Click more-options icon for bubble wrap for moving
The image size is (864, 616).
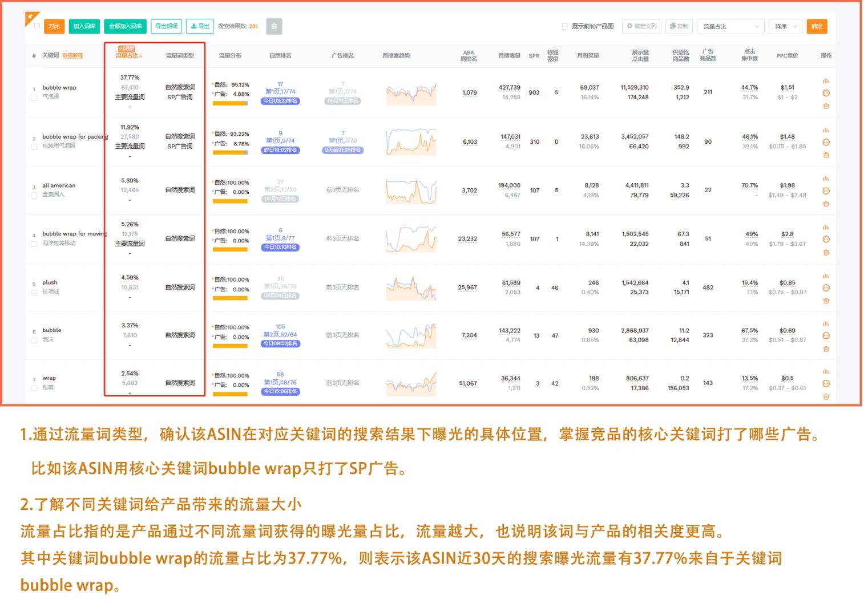tap(826, 239)
